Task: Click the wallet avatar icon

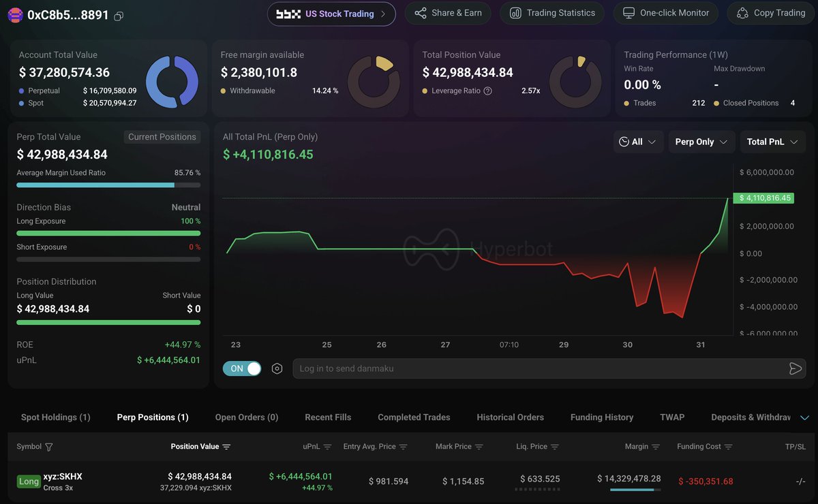Action: click(15, 15)
